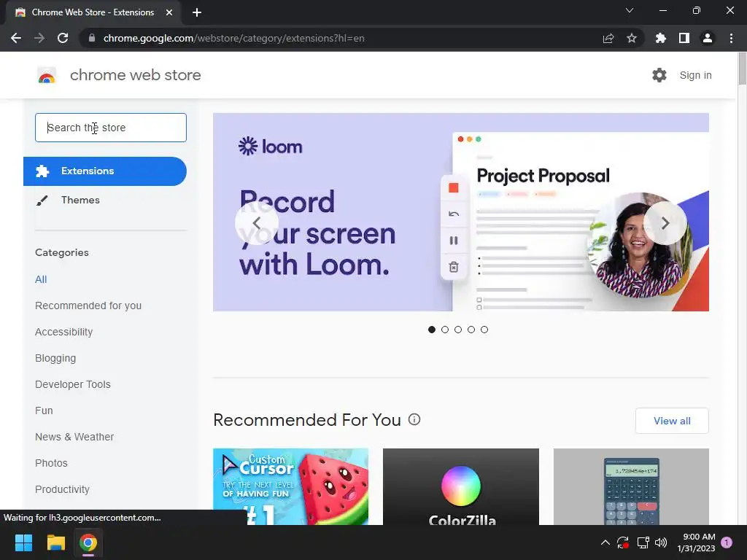Image resolution: width=747 pixels, height=560 pixels.
Task: Show hidden system tray icons
Action: pos(605,542)
